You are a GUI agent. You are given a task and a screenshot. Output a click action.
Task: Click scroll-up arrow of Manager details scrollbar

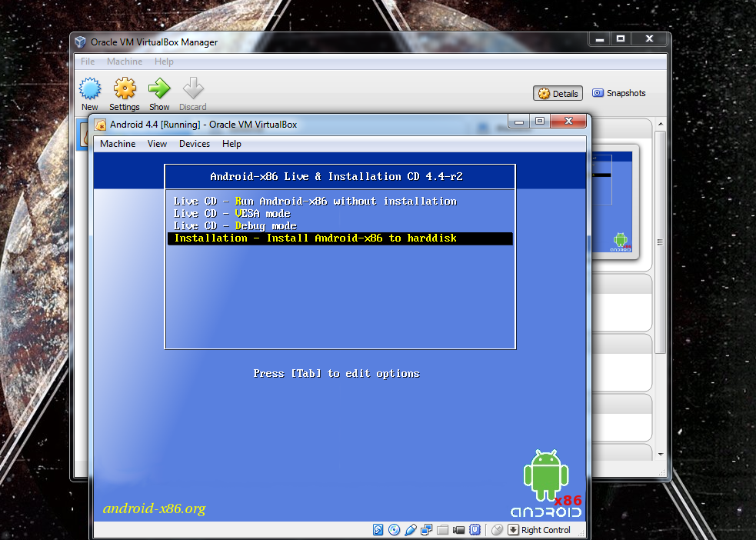[661, 124]
